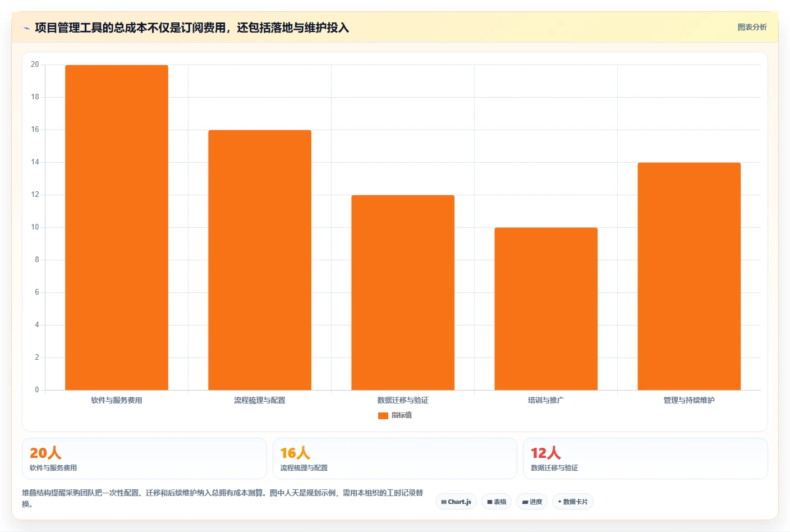
Task: Click the 指标值 legend label
Action: [x=402, y=415]
